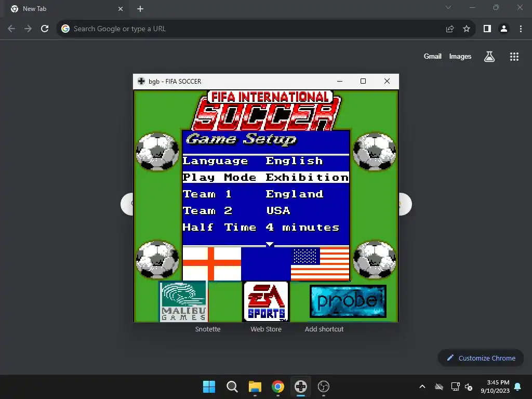
Task: Open the clock showing 3:45 PM
Action: tap(495, 387)
